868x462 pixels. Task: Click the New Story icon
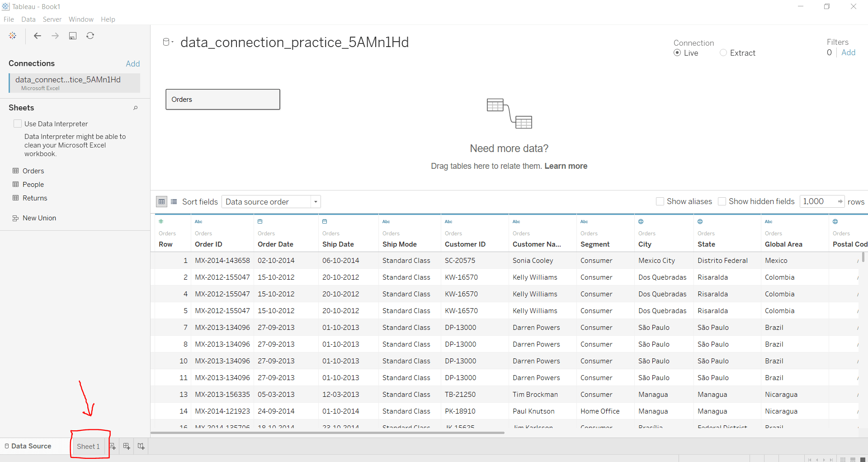[x=141, y=446]
